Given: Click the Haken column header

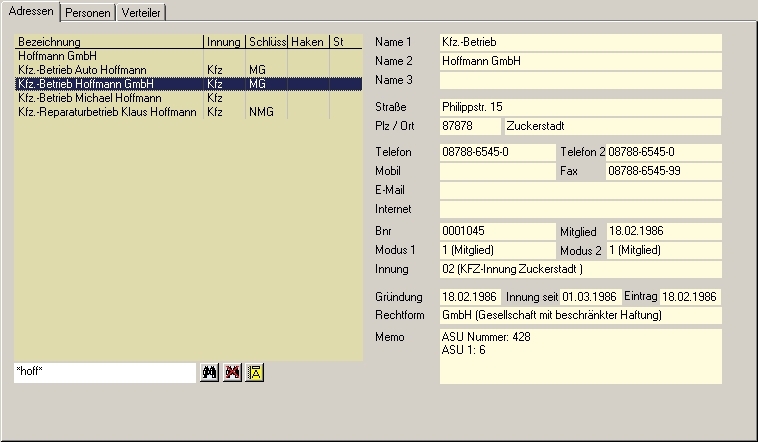Looking at the screenshot, I should [x=308, y=42].
